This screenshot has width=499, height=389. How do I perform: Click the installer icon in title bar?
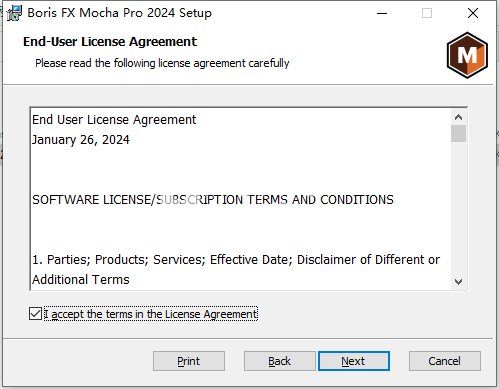coord(14,13)
